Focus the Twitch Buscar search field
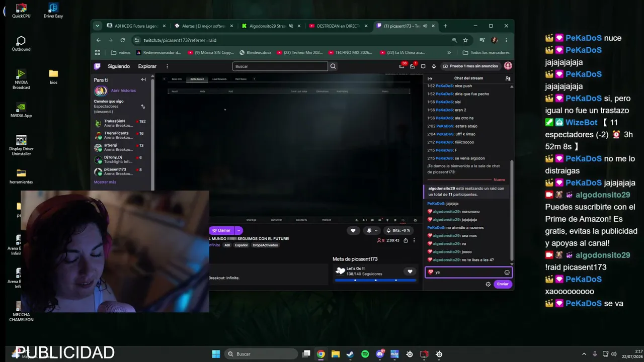 pos(280,66)
